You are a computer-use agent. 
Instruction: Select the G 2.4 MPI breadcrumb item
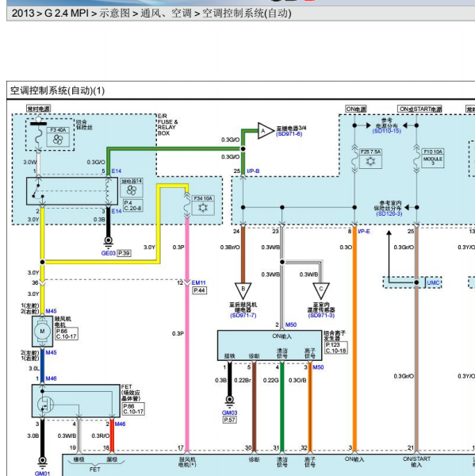pyautogui.click(x=67, y=13)
